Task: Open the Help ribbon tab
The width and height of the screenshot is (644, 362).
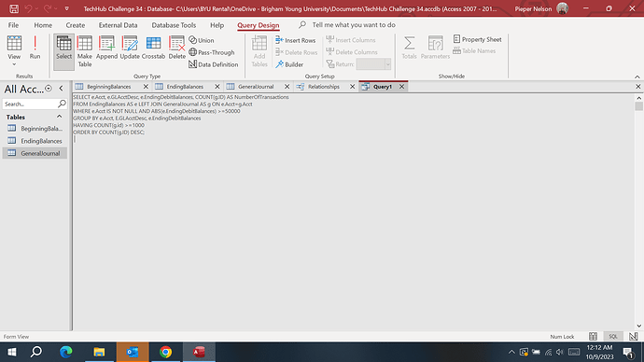Action: tap(217, 25)
